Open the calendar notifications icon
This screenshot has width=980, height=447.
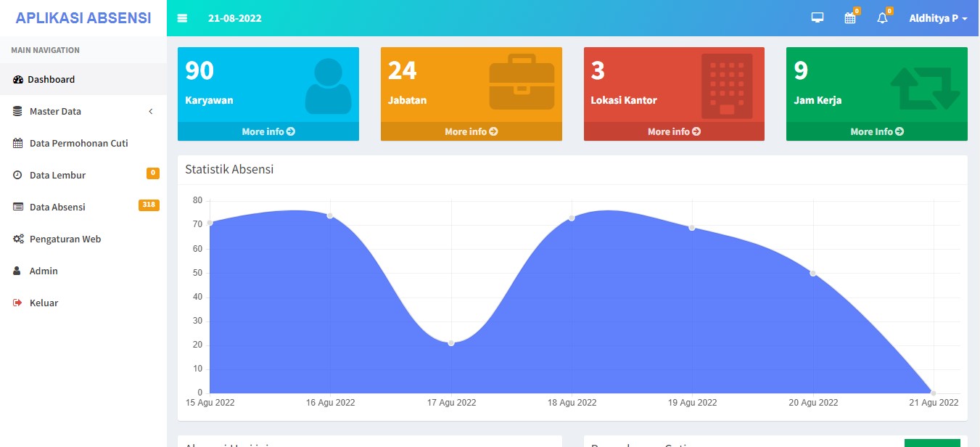(x=850, y=18)
